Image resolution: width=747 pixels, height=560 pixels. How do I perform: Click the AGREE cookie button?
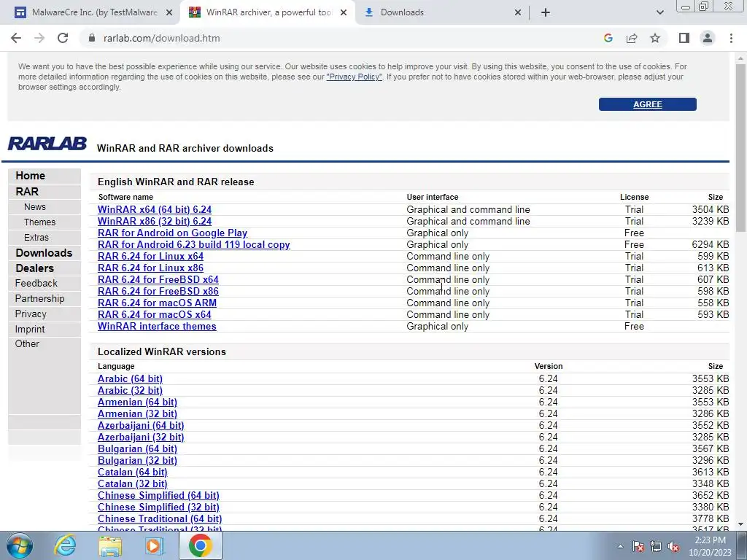coord(648,104)
